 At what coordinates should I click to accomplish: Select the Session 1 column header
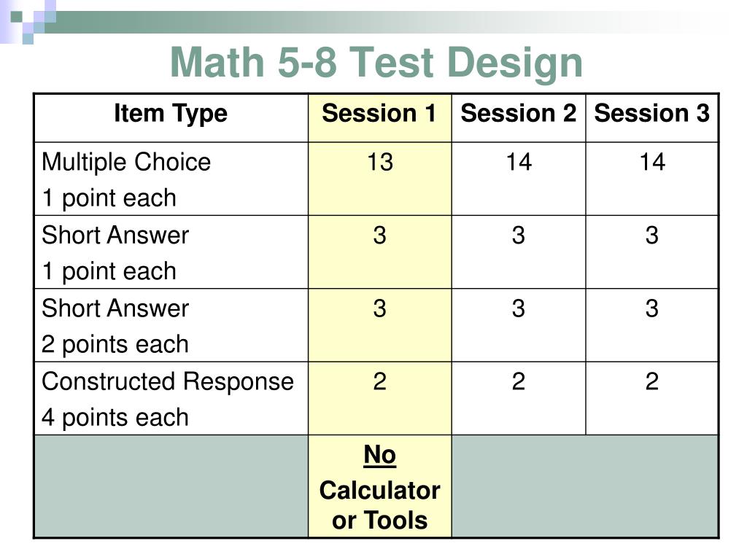point(379,118)
